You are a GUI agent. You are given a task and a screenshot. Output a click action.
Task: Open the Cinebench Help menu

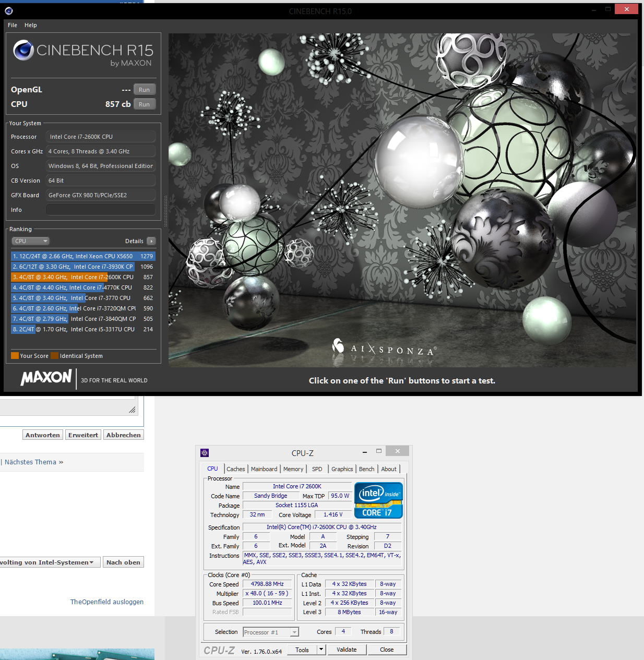click(31, 25)
